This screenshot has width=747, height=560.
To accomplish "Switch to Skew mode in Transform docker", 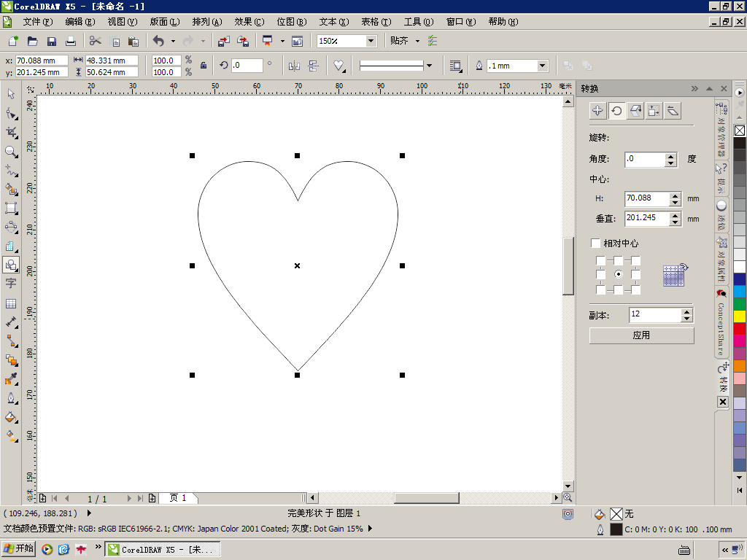I will point(672,111).
